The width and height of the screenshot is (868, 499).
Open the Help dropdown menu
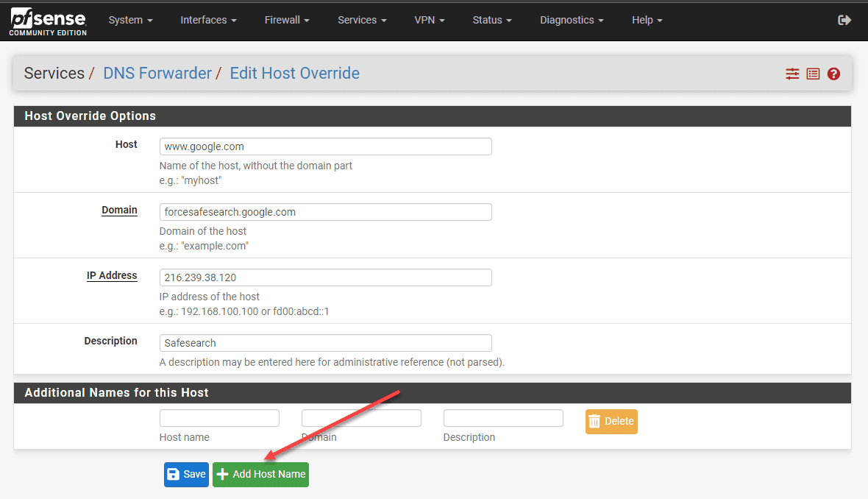pos(647,20)
